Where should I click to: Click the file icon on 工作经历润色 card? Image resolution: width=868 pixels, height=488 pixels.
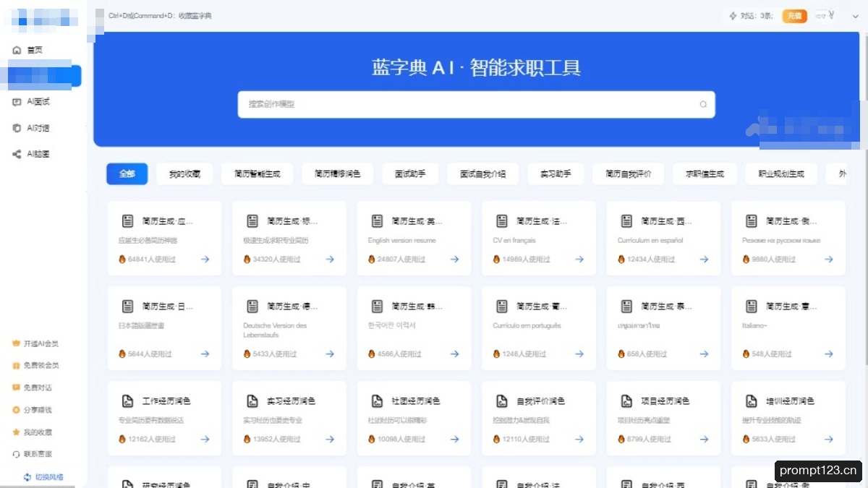(x=127, y=401)
